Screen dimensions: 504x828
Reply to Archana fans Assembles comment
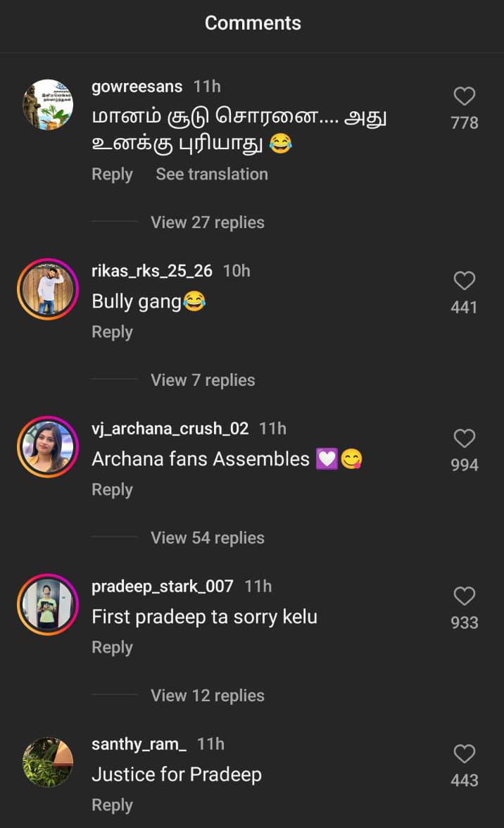click(112, 490)
